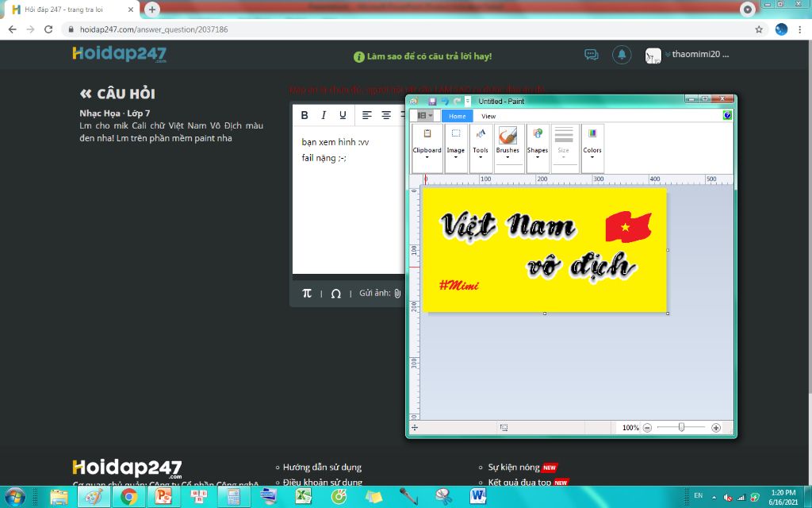The width and height of the screenshot is (812, 508).
Task: Click the paperclip attach image icon
Action: 397,294
